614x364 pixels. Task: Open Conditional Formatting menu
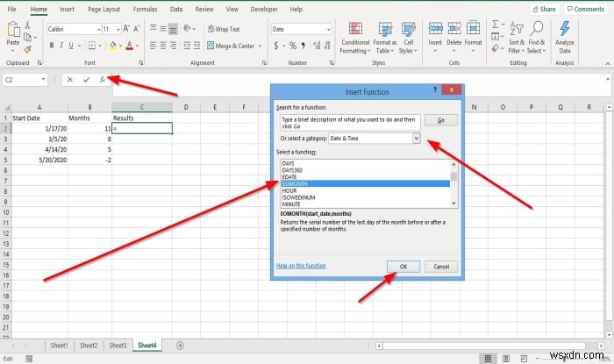[x=355, y=38]
